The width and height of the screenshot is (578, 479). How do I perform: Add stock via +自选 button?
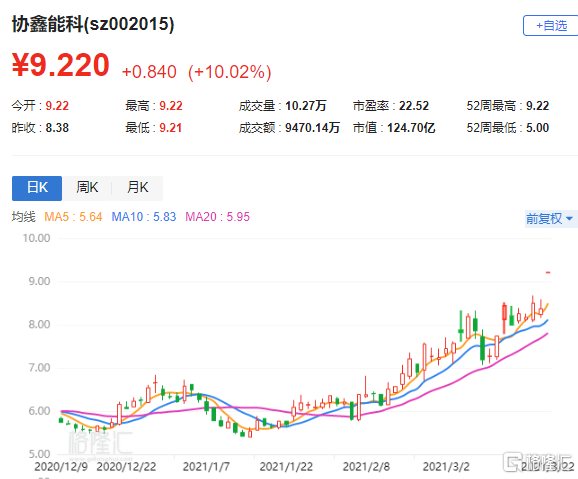point(551,26)
